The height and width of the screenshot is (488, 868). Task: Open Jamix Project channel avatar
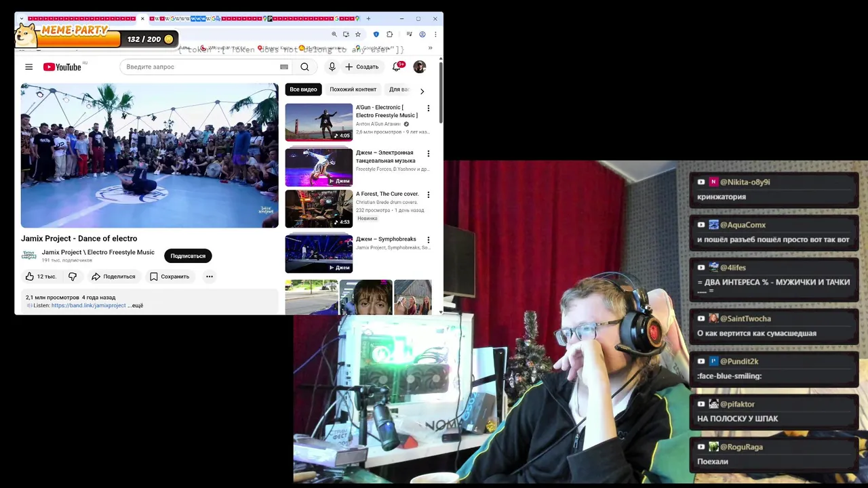(29, 255)
